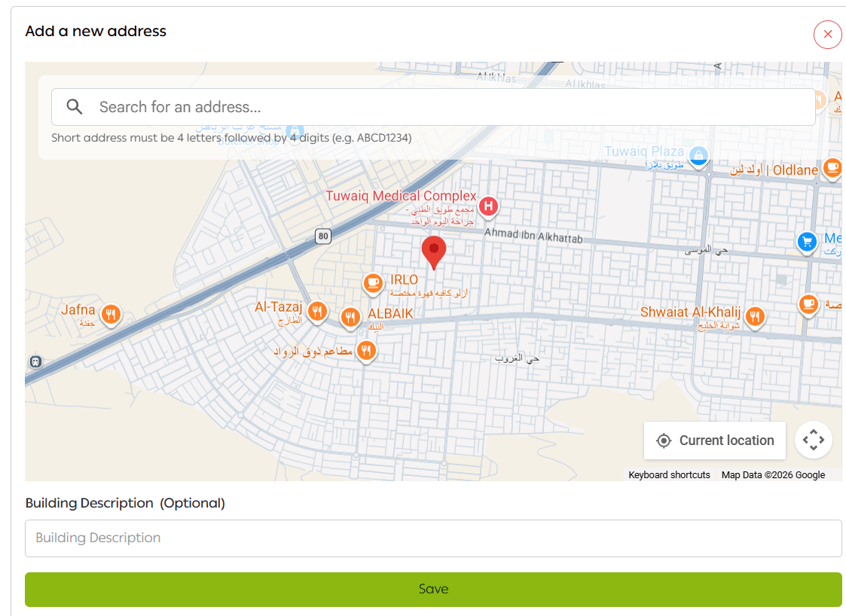The height and width of the screenshot is (616, 846).
Task: Click the Oldlane coffee shop marker
Action: 832,167
